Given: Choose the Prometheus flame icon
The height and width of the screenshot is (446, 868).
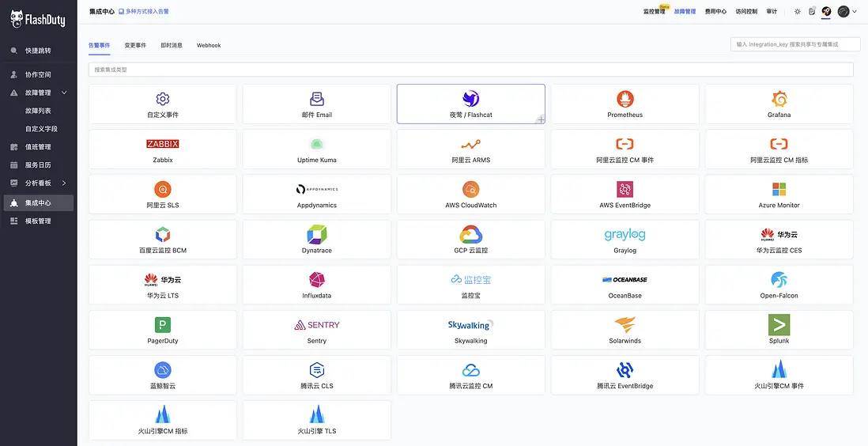Looking at the screenshot, I should tap(625, 99).
